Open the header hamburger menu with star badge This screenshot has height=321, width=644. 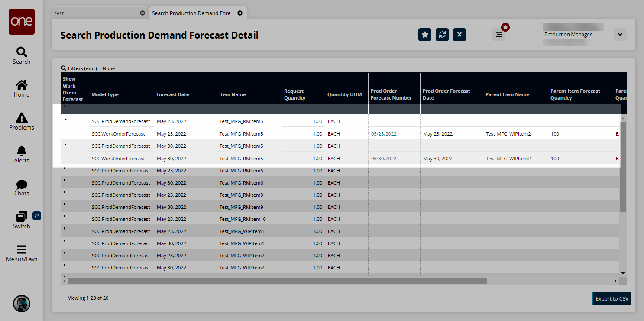499,35
